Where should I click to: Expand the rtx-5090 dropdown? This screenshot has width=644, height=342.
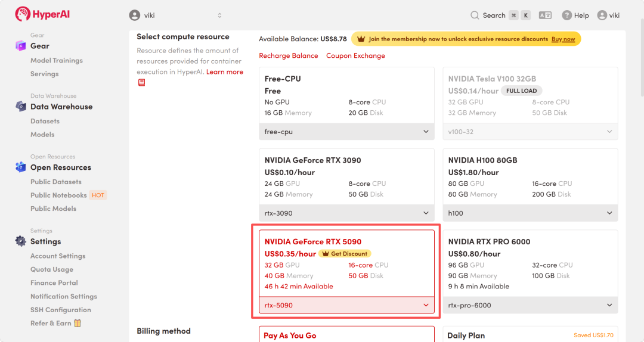346,305
